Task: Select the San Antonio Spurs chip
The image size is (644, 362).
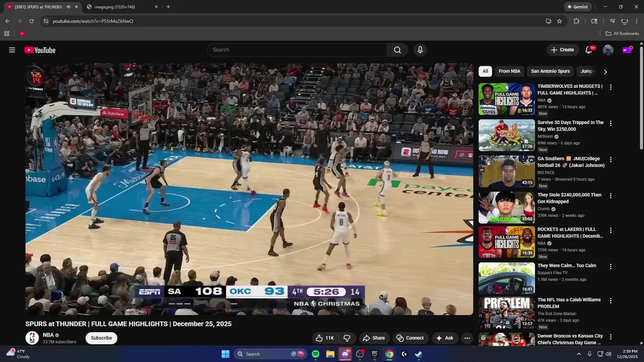Action: point(550,71)
